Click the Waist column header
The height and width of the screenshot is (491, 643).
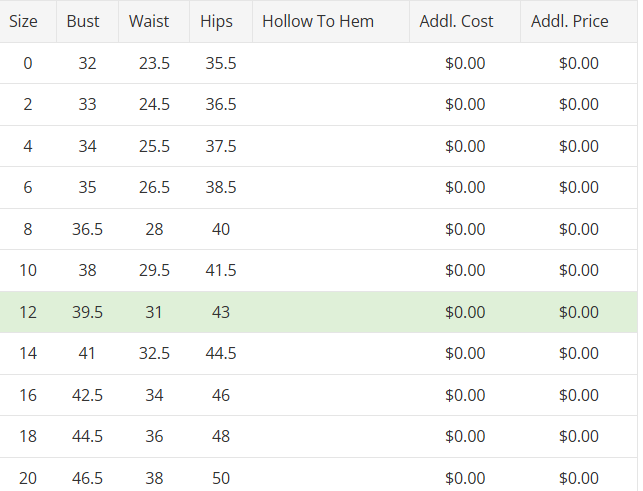150,21
